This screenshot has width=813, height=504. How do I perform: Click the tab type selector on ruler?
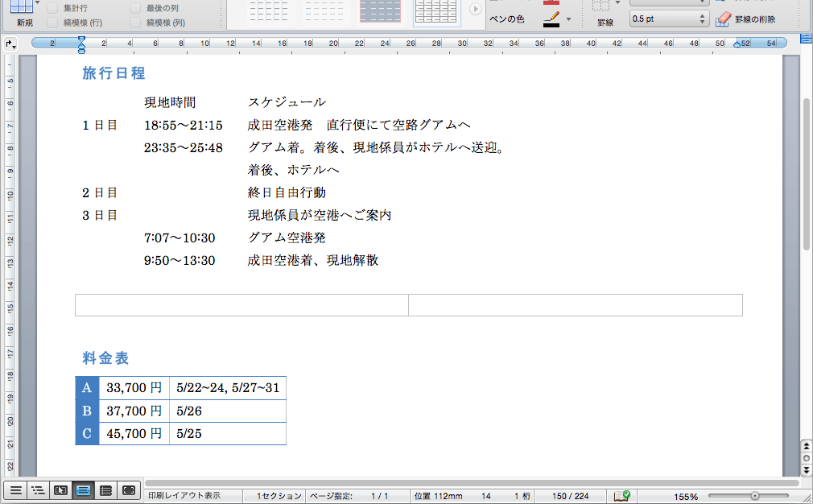pos(10,44)
